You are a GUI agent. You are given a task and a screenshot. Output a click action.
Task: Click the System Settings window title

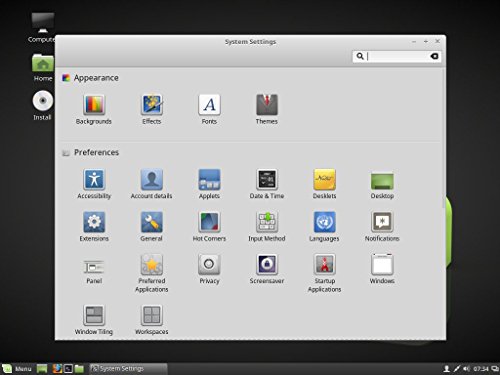tap(250, 42)
